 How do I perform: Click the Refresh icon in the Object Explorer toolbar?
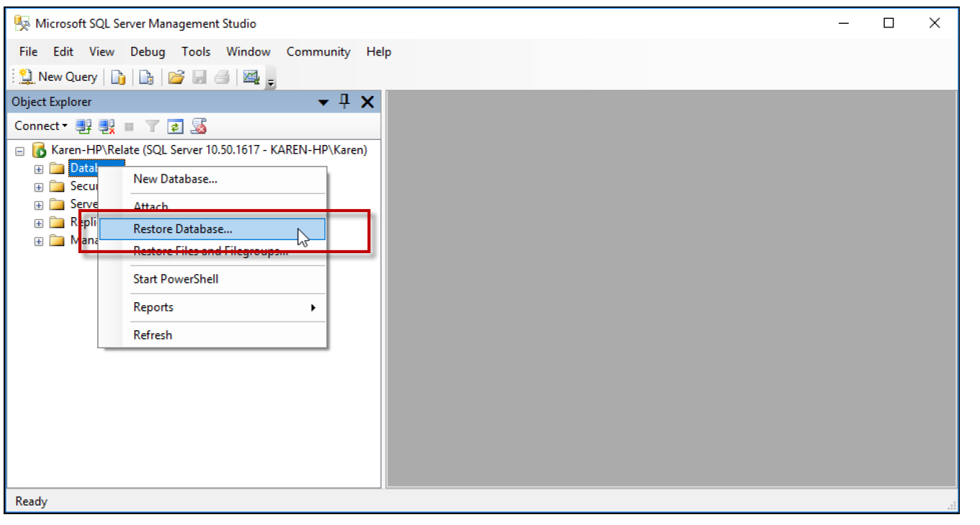tap(175, 127)
